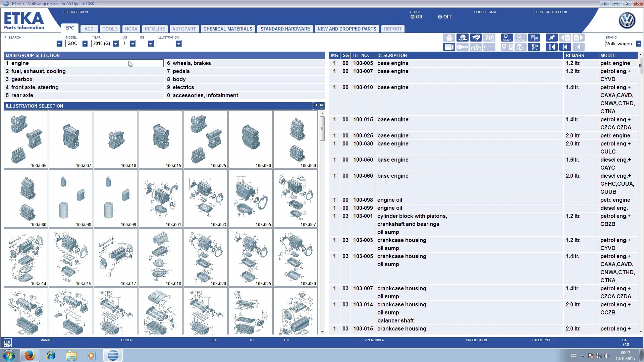Screen dimensions: 644x362
Task: Click the help question mark in title bar
Action: [x=605, y=4]
